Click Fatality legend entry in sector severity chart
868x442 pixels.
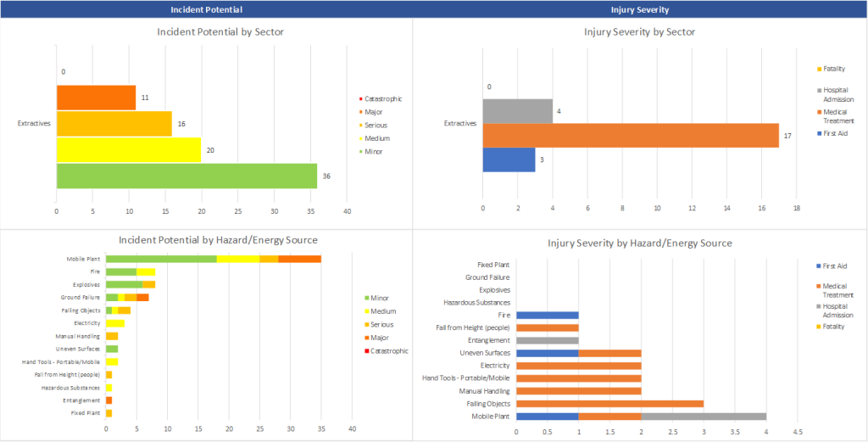[831, 69]
